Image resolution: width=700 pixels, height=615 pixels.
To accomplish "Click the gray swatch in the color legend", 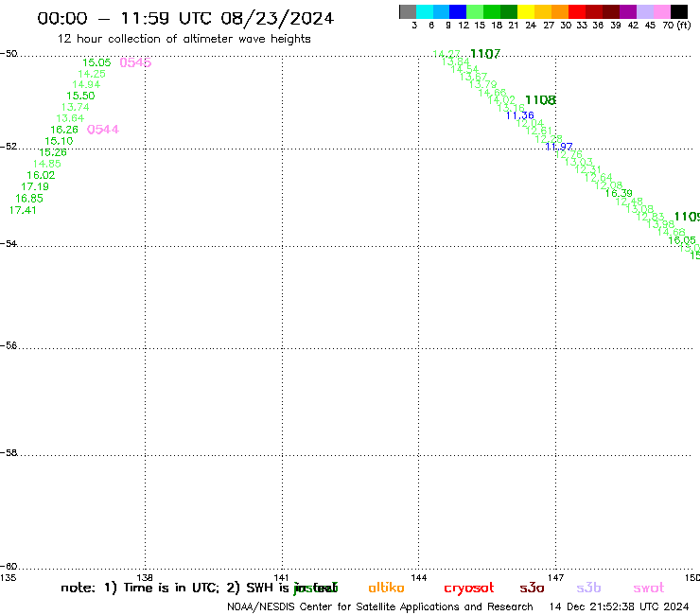I will point(408,11).
